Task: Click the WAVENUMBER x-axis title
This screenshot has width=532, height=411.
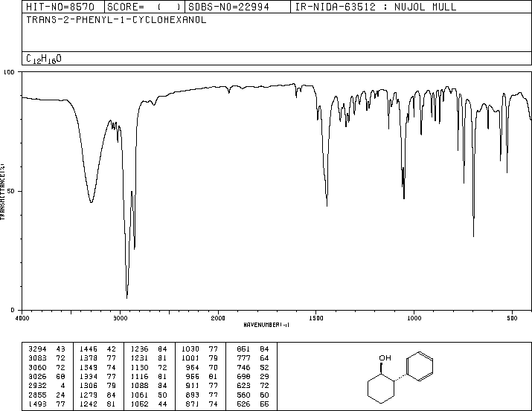Action: [266, 325]
